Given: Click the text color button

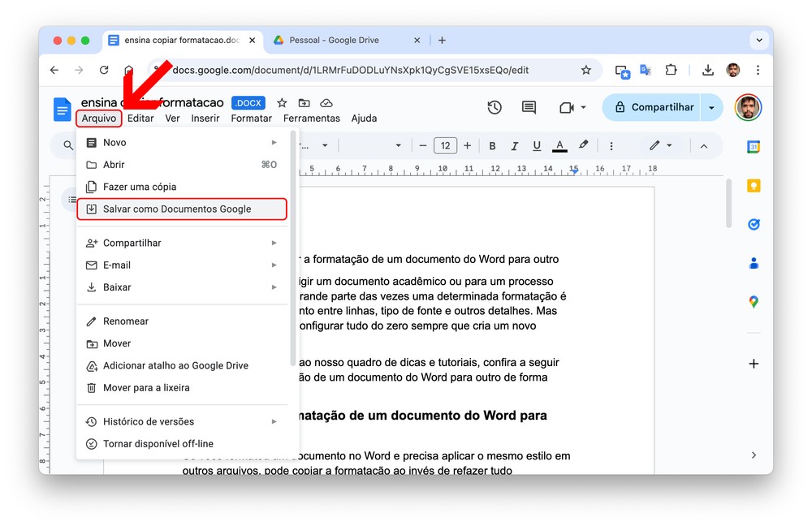Looking at the screenshot, I should [559, 146].
